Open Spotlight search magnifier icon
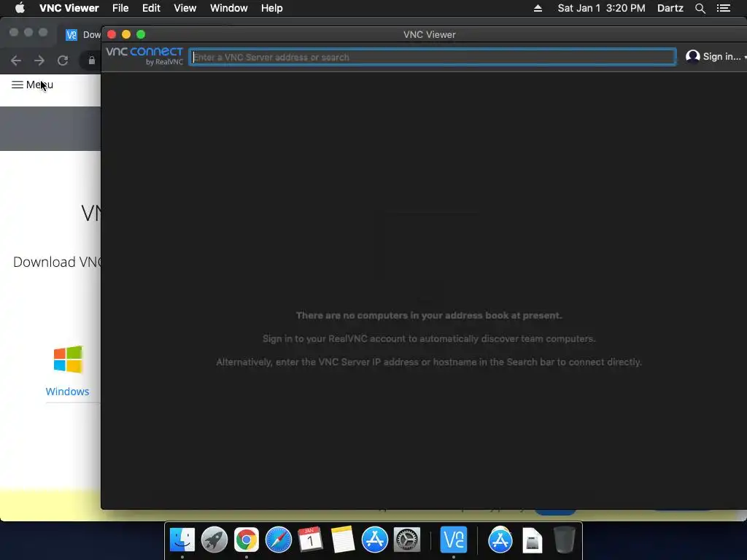Screen dimensions: 747x560 click(x=700, y=8)
